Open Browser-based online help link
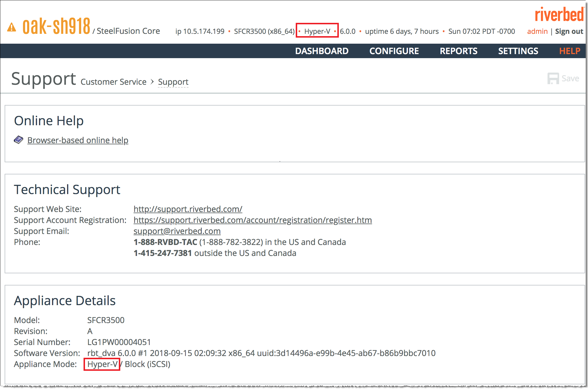Screen dimensions: 588x389 [78, 140]
